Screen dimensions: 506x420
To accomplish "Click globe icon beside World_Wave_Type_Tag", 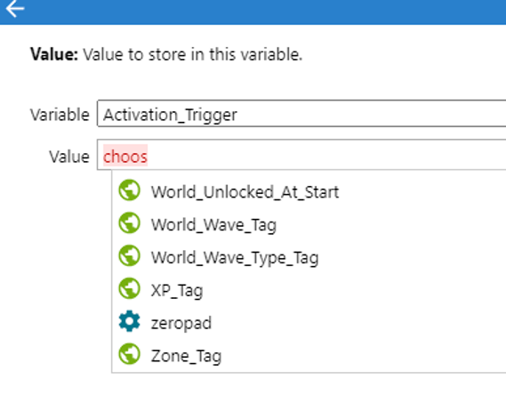I will (130, 255).
